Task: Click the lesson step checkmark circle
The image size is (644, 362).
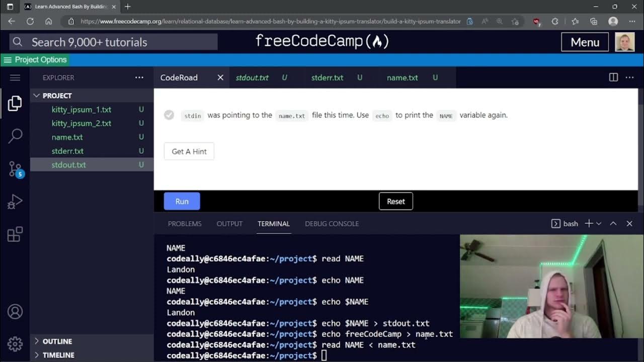Action: [x=169, y=115]
